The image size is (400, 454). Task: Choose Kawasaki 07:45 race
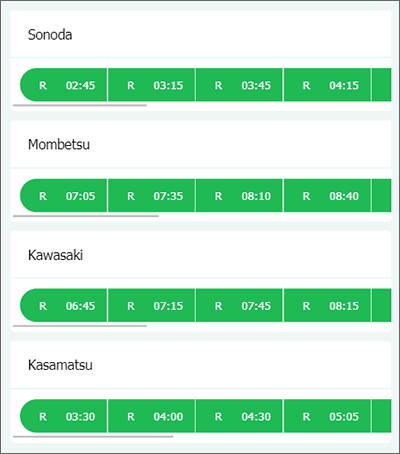pos(239,306)
